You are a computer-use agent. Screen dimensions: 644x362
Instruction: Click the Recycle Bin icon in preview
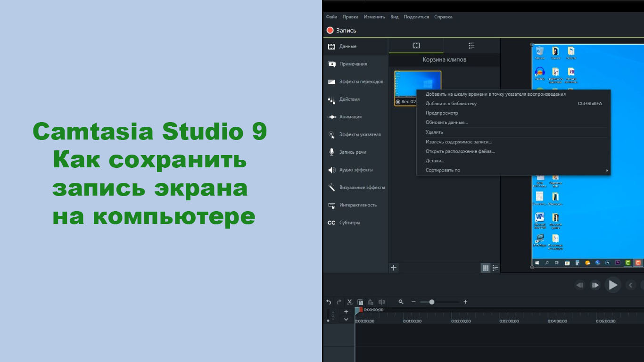point(540,51)
